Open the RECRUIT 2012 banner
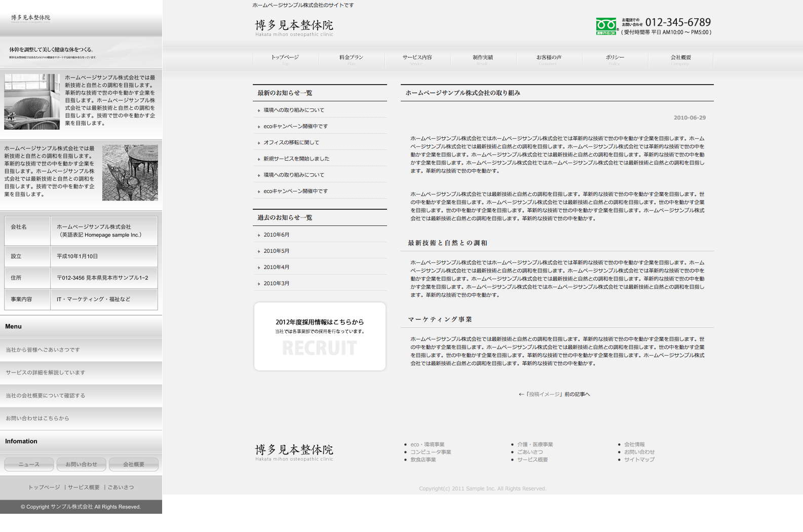This screenshot has height=532, width=803. [320, 336]
